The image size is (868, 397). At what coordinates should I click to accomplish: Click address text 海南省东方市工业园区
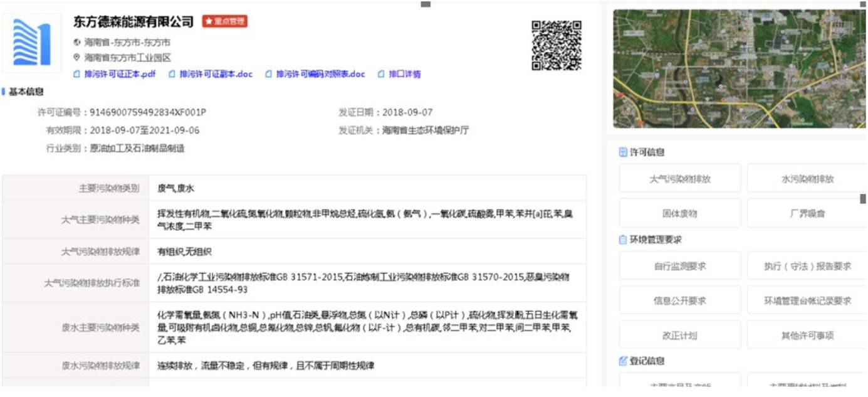[x=128, y=57]
